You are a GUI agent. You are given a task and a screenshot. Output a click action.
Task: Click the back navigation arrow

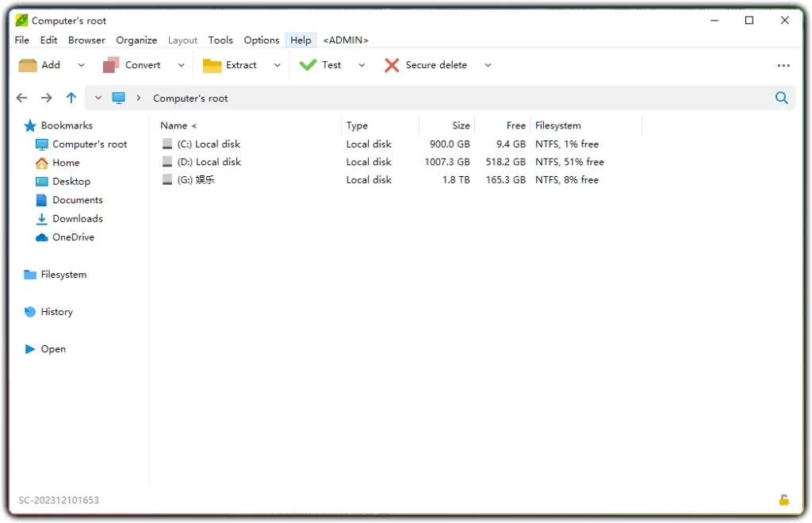21,98
